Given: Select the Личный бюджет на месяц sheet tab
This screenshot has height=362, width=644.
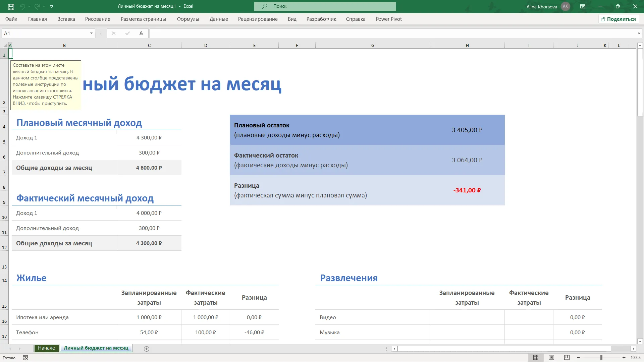Looking at the screenshot, I should pyautogui.click(x=96, y=348).
